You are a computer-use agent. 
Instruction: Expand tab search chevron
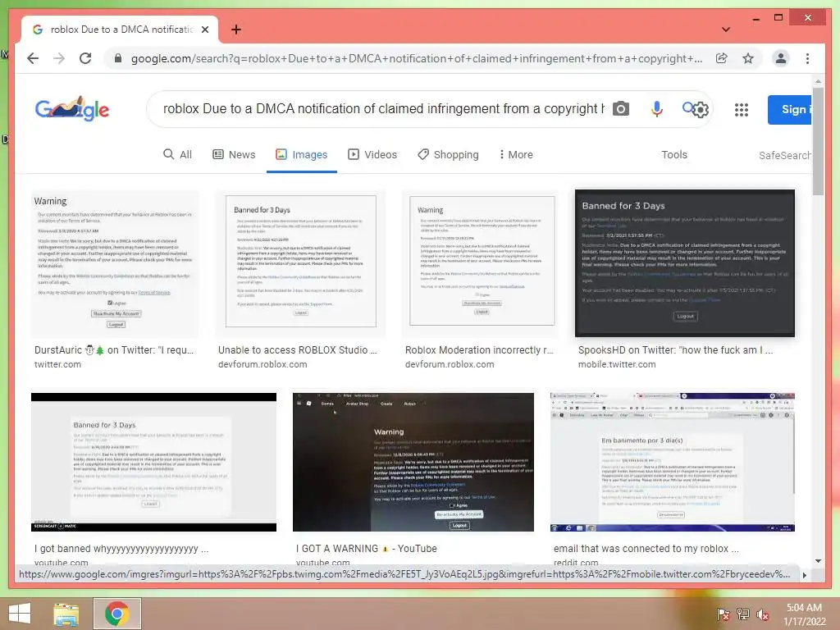point(725,30)
